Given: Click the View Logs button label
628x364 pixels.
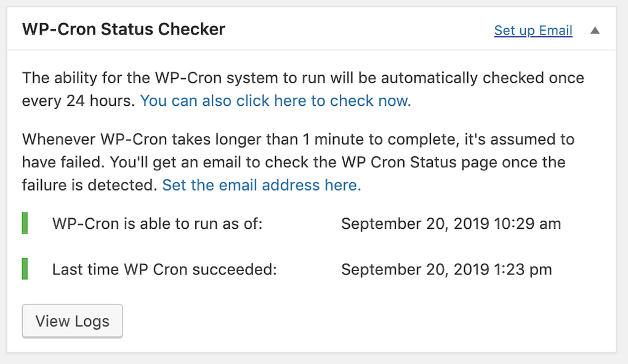Looking at the screenshot, I should point(72,320).
